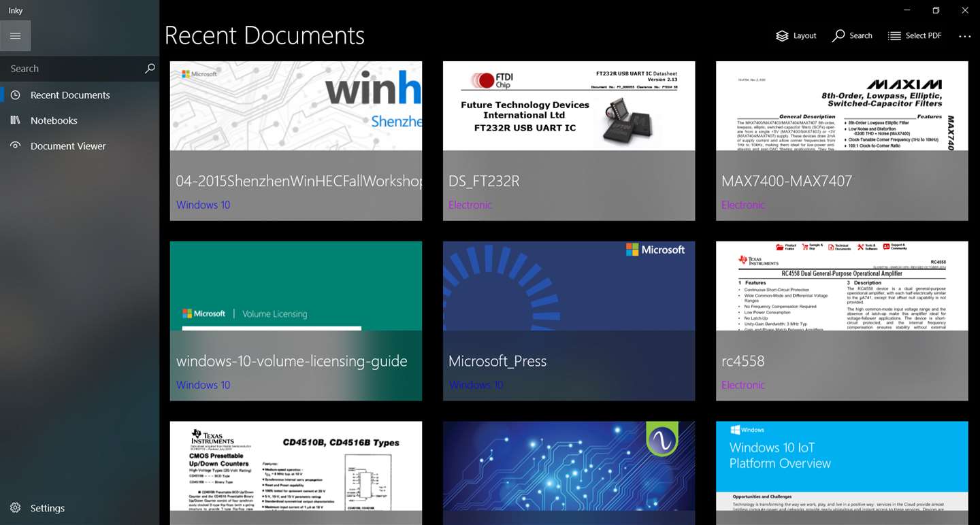Click the MAX7400-MAX7407 title text
The width and height of the screenshot is (980, 525).
787,181
